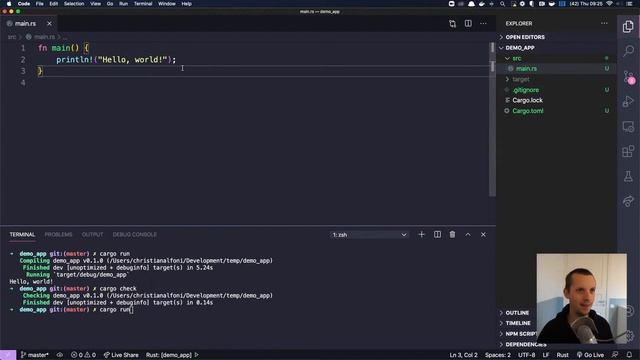Switch to the PROBLEMS tab

pos(58,235)
